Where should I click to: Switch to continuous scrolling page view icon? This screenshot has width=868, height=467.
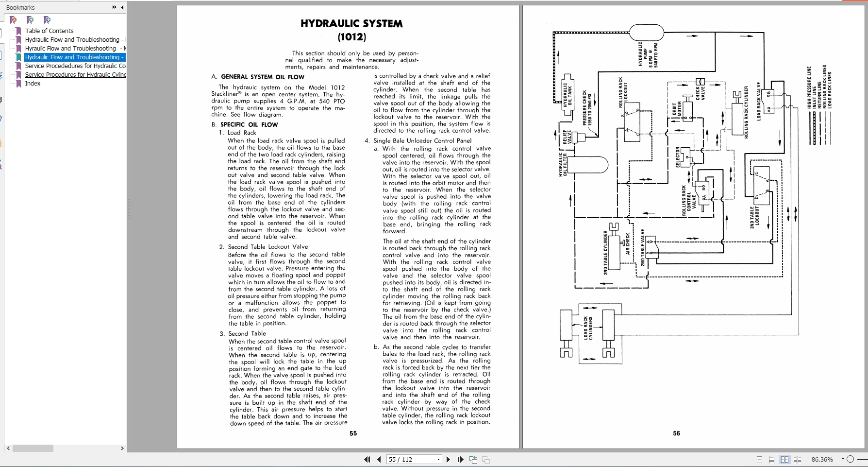pyautogui.click(x=772, y=459)
